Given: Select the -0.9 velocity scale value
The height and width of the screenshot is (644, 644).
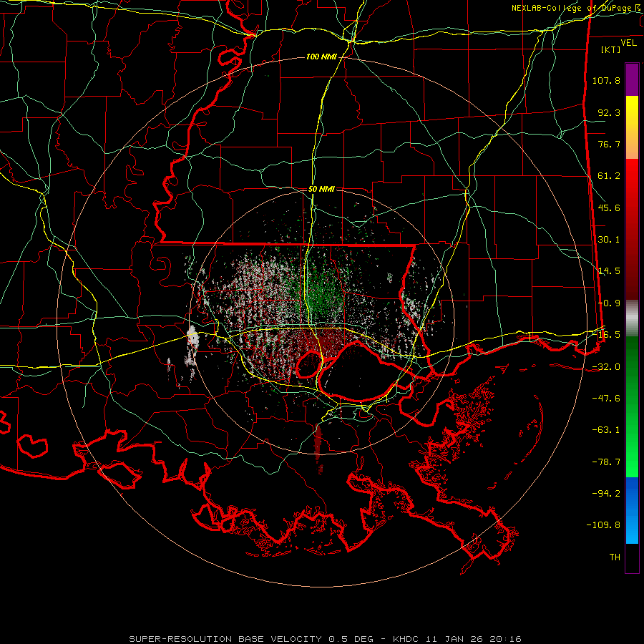Looking at the screenshot, I should point(609,303).
